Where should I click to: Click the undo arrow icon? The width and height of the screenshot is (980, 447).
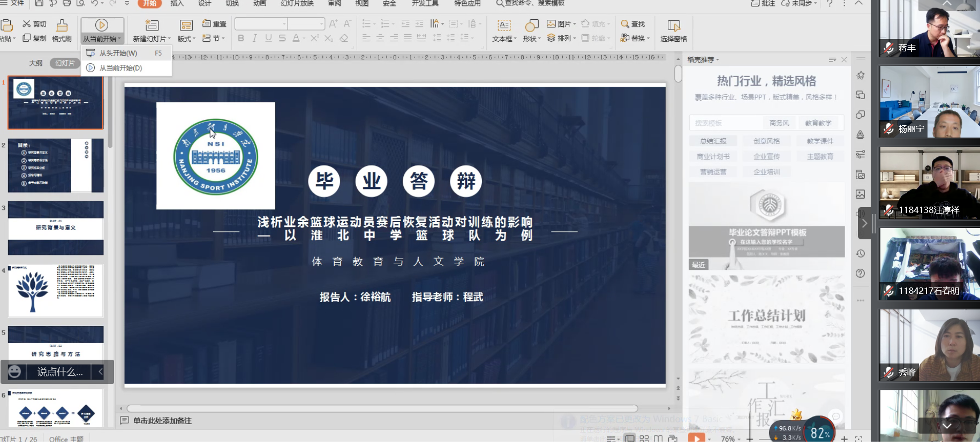click(94, 3)
